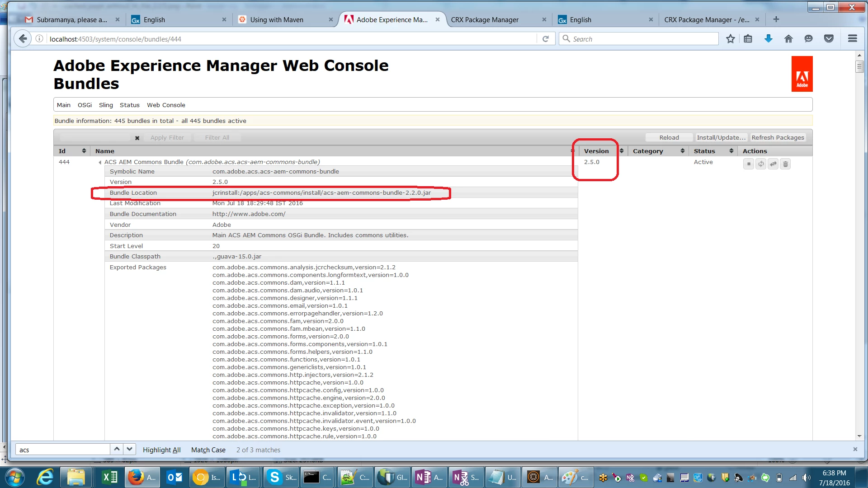
Task: Open the Status console menu
Action: coord(129,105)
